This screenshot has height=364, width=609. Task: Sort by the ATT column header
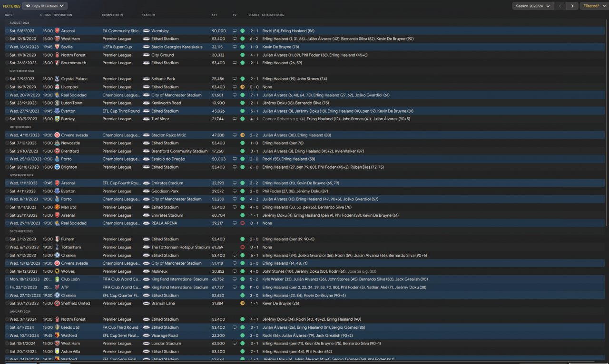[x=214, y=15]
